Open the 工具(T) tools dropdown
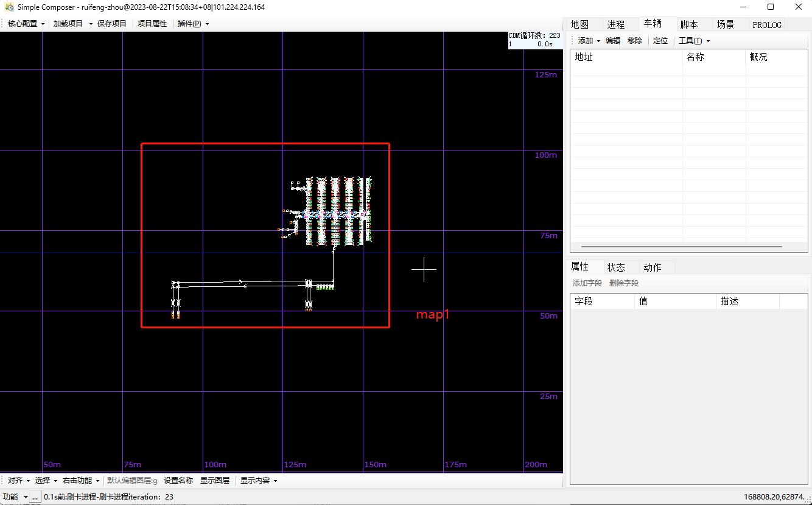This screenshot has height=505, width=812. pyautogui.click(x=694, y=41)
